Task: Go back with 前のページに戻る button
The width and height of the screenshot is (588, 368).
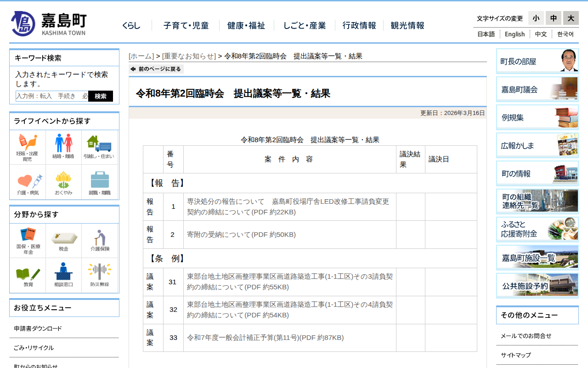Action: (x=156, y=69)
